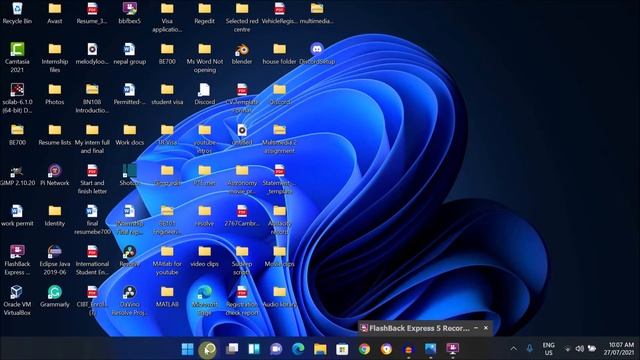
Task: Select the scilab-6.1.0 shortcut icon
Action: click(17, 98)
